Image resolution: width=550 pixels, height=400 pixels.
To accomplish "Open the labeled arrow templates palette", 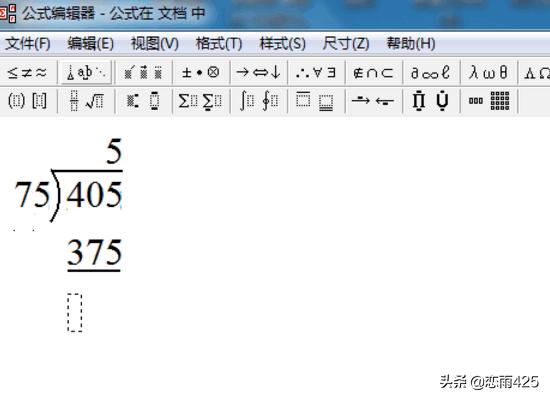I will (374, 101).
